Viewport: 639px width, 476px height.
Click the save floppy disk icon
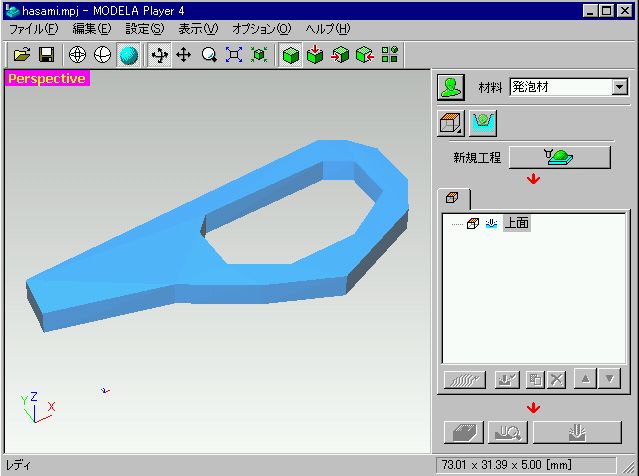tap(45, 55)
